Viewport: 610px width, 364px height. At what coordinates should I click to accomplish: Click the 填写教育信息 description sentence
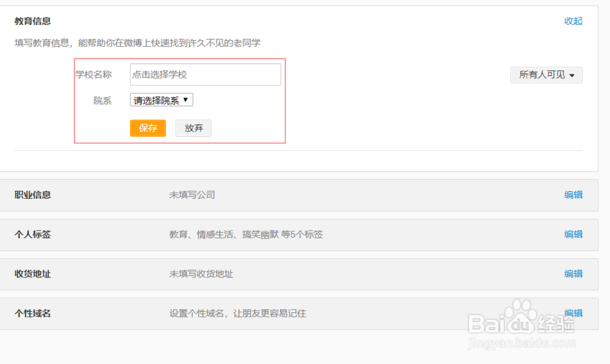137,43
